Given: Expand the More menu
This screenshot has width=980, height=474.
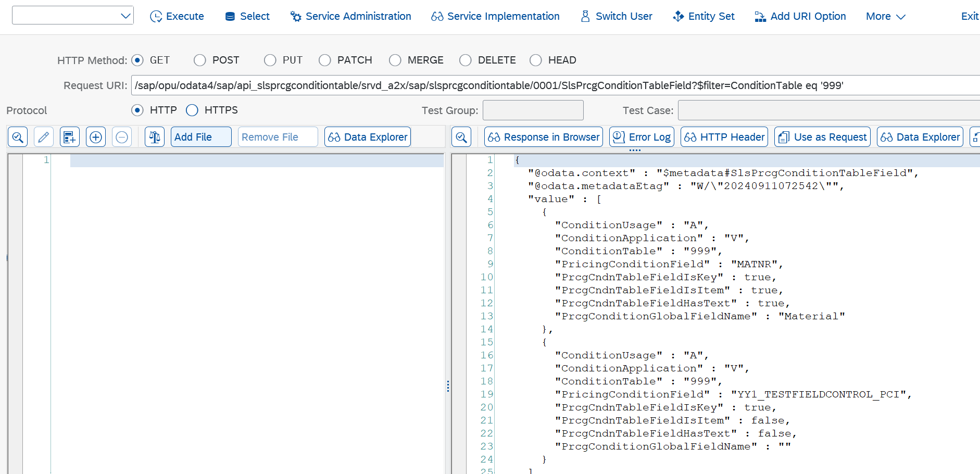Looking at the screenshot, I should 886,16.
